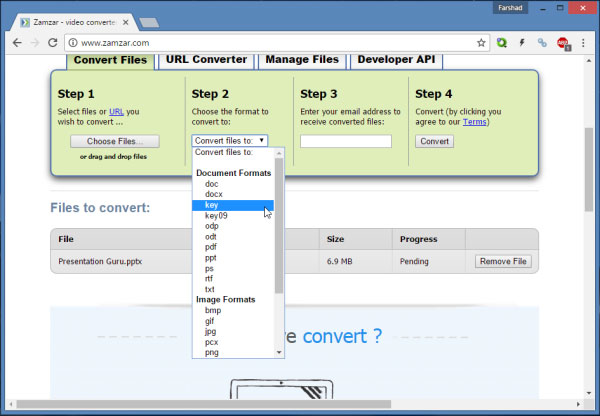Select bmp image format

click(x=233, y=310)
